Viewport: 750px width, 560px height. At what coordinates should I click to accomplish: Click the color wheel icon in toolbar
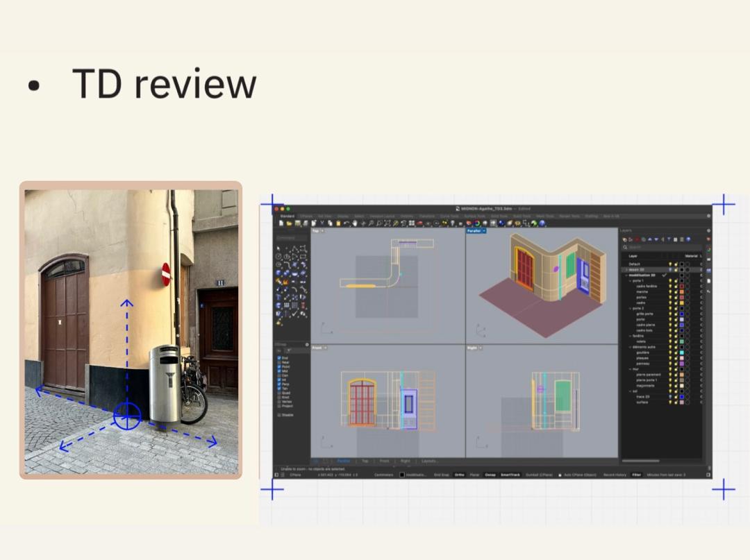pos(477,223)
